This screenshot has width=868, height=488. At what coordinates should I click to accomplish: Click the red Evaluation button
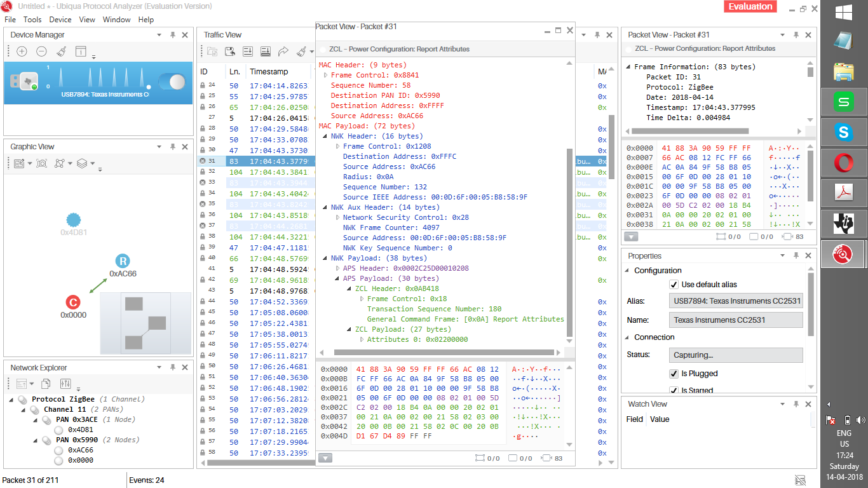[x=750, y=6]
